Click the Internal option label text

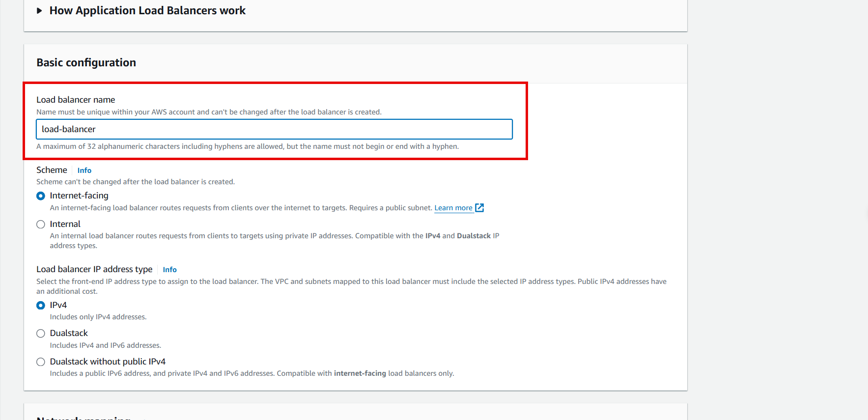tap(65, 224)
